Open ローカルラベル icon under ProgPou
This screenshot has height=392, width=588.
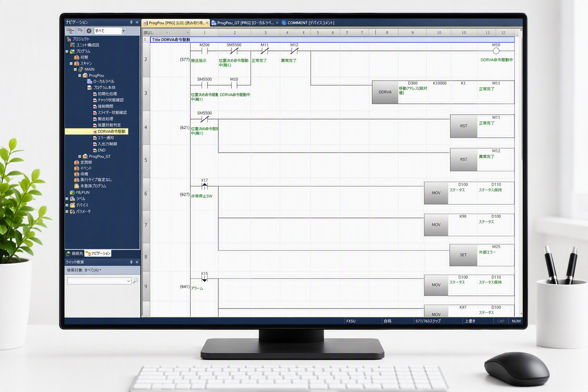point(90,82)
